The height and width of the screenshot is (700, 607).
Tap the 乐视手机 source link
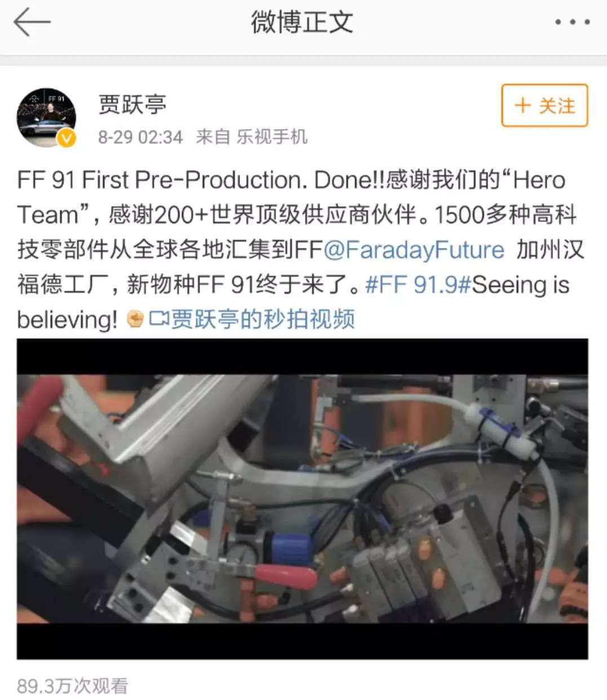coord(272,137)
